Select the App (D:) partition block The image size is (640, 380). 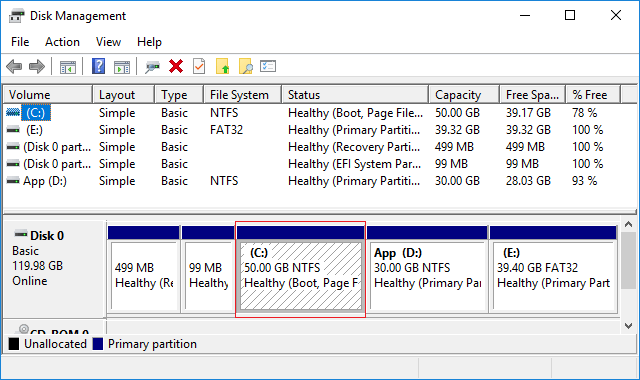(x=427, y=268)
